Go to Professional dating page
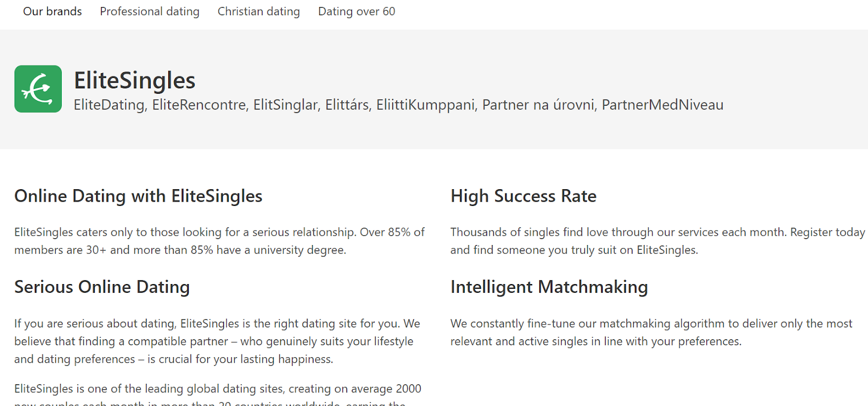The width and height of the screenshot is (868, 406). click(150, 11)
